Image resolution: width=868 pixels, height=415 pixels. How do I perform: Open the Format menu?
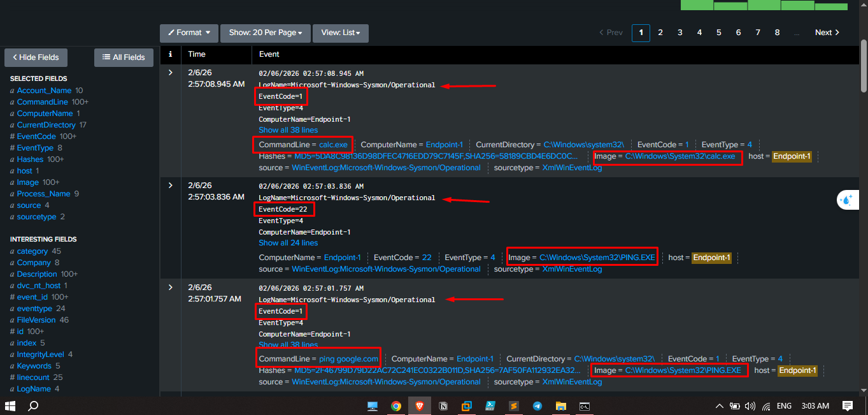pyautogui.click(x=189, y=33)
